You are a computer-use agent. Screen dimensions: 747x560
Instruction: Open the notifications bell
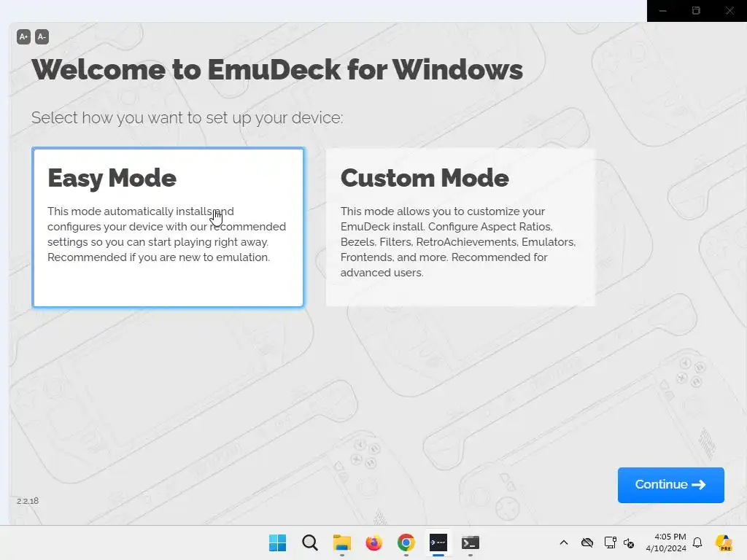click(697, 542)
